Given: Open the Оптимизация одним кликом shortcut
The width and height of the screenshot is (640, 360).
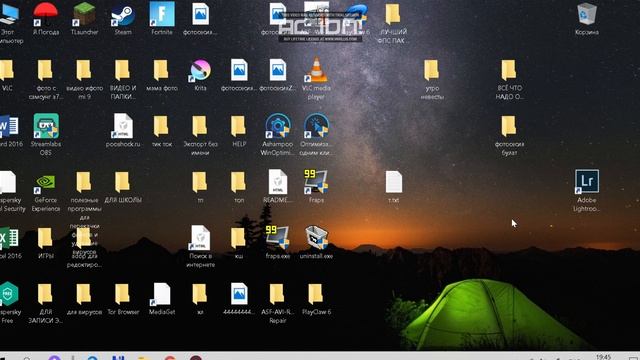Looking at the screenshot, I should pyautogui.click(x=316, y=127).
